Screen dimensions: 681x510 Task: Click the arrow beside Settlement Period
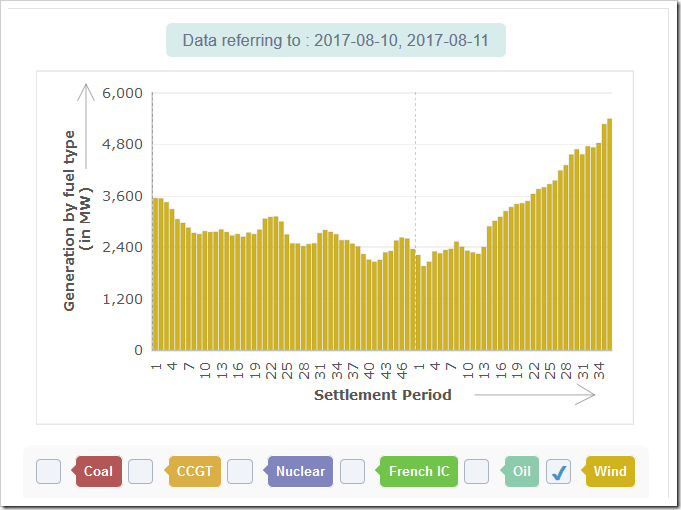[535, 395]
